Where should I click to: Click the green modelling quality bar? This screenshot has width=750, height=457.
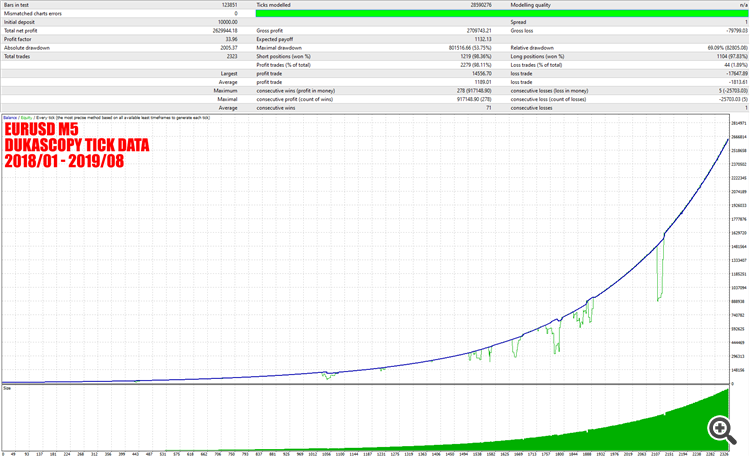(x=502, y=13)
